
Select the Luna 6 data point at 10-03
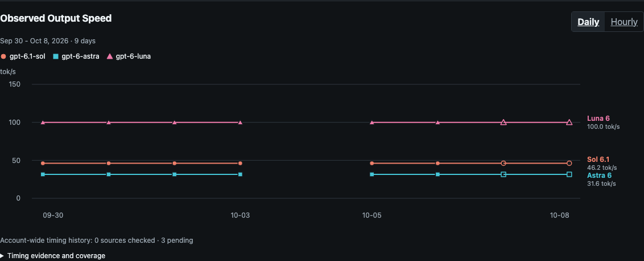(240, 123)
